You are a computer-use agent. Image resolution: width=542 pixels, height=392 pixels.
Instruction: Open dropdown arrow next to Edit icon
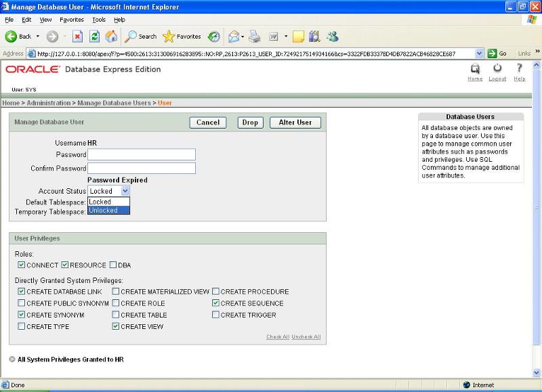click(286, 37)
